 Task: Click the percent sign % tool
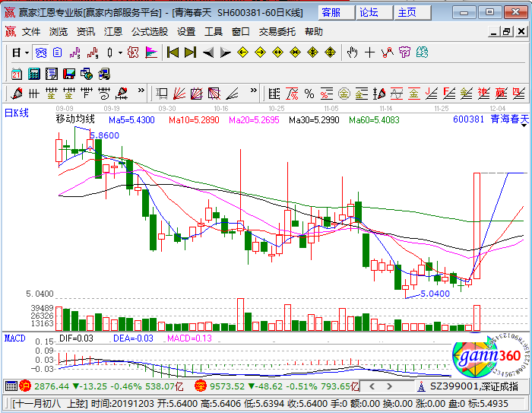[x=309, y=94]
